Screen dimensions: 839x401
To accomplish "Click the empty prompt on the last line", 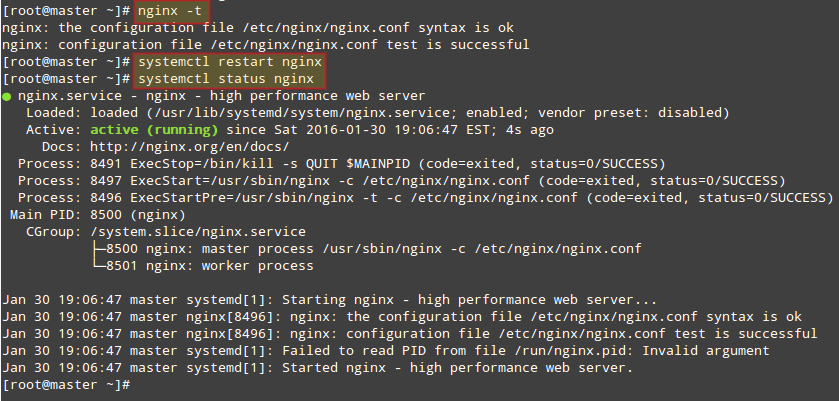I will tap(140, 385).
